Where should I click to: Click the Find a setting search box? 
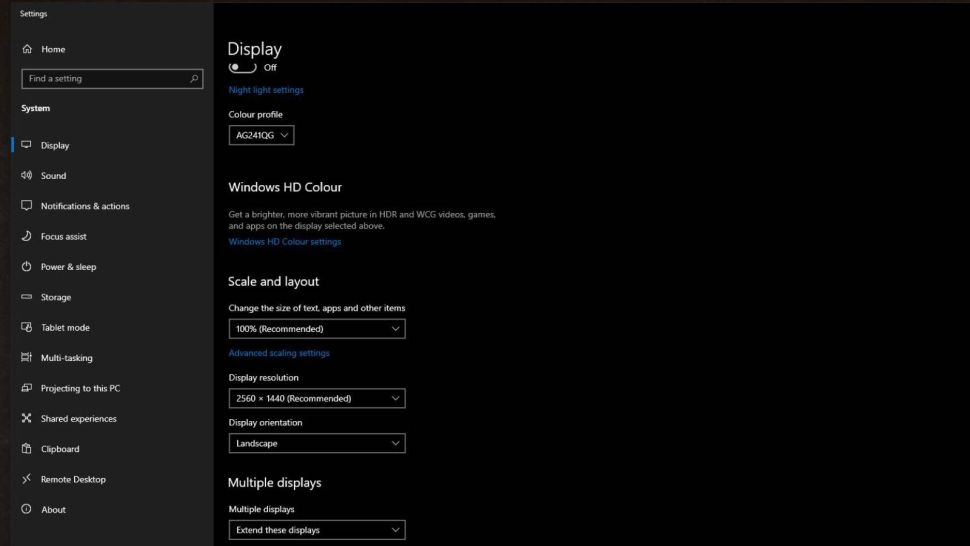(105, 78)
